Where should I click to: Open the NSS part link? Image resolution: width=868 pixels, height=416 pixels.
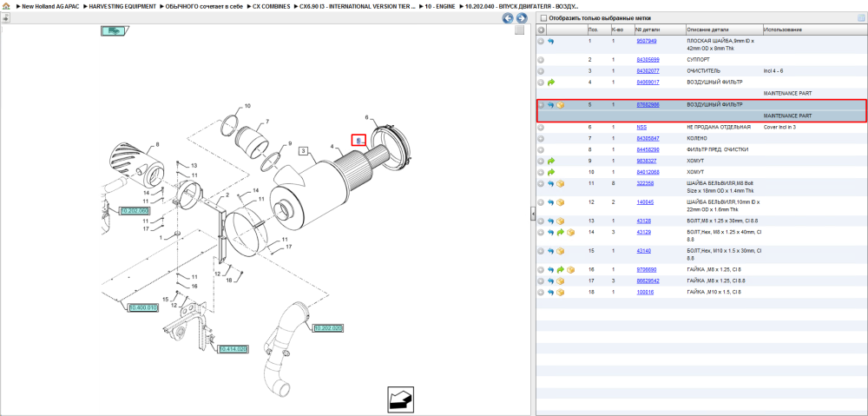(x=641, y=128)
